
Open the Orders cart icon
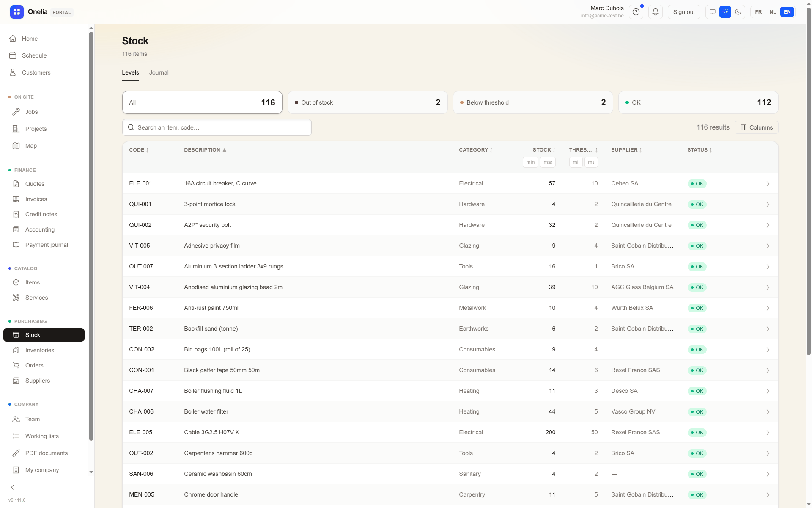[16, 365]
